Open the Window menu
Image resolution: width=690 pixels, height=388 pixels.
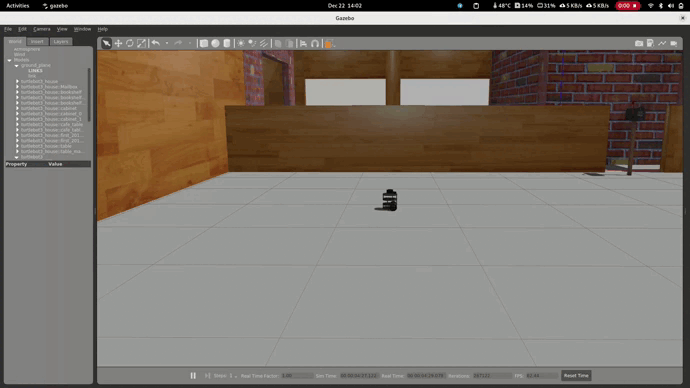pos(82,29)
